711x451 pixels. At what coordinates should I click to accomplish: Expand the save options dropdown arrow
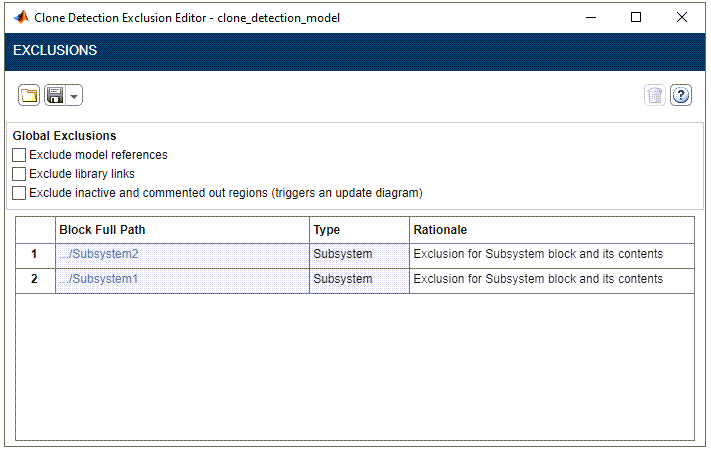point(74,96)
